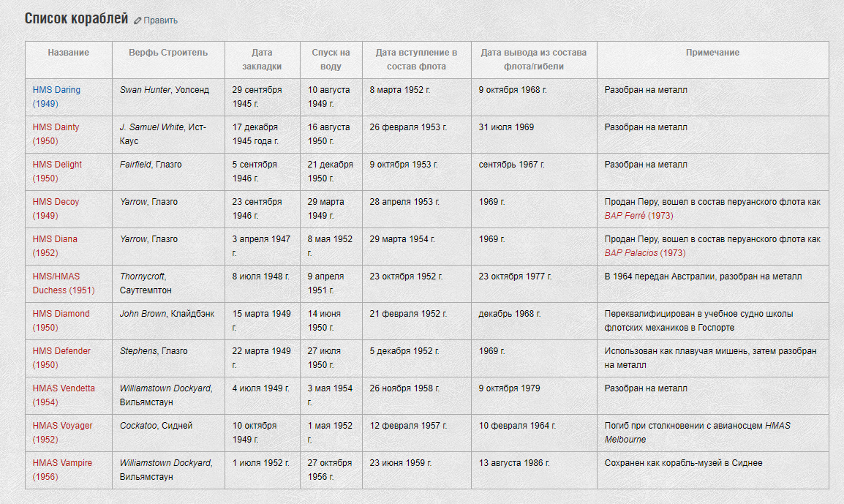Image resolution: width=844 pixels, height=504 pixels.
Task: Click the 5 декабря 1952 г. cell
Action: pos(417,358)
